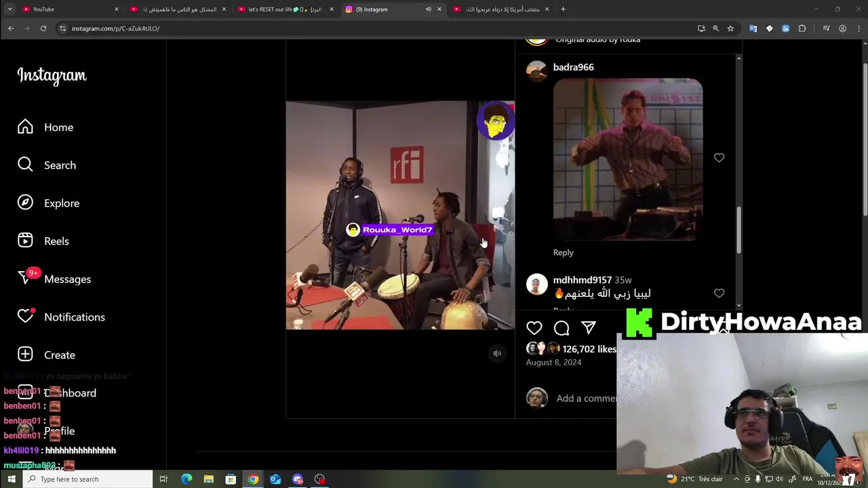The width and height of the screenshot is (868, 488).
Task: Open a new browser tab
Action: point(563,9)
